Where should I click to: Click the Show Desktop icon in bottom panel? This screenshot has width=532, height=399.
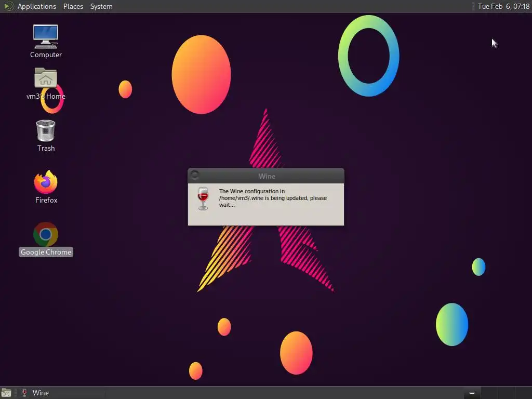6,393
